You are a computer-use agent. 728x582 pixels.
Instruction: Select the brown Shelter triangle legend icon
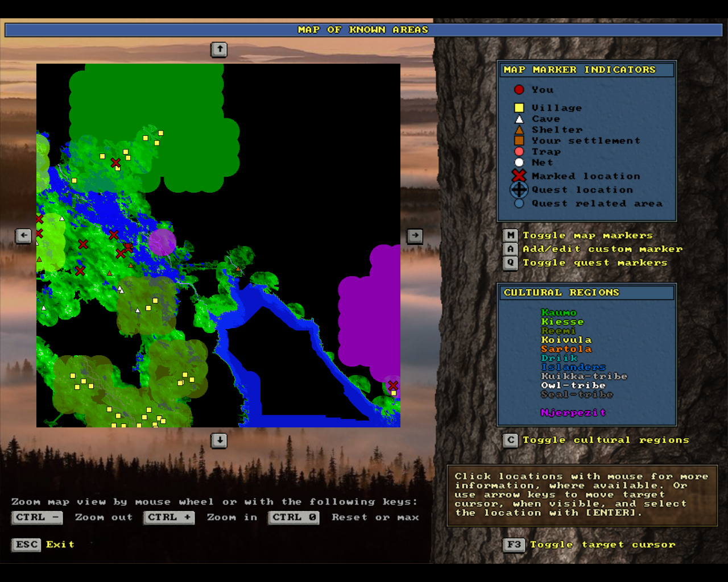point(519,130)
